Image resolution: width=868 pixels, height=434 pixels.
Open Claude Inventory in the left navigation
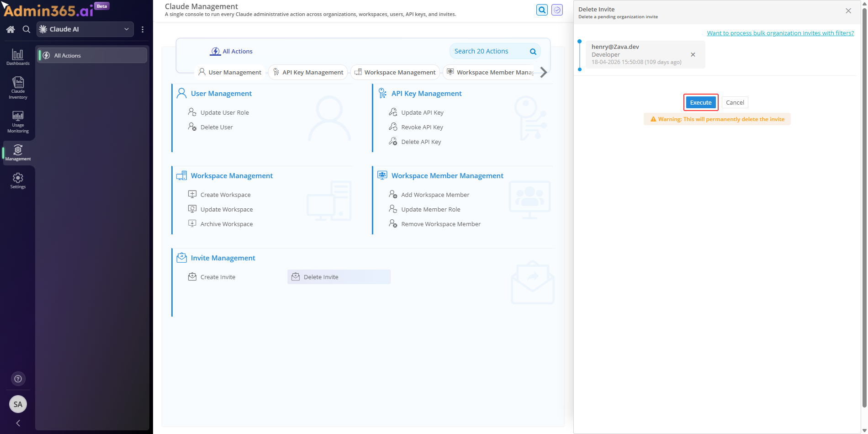pyautogui.click(x=18, y=88)
